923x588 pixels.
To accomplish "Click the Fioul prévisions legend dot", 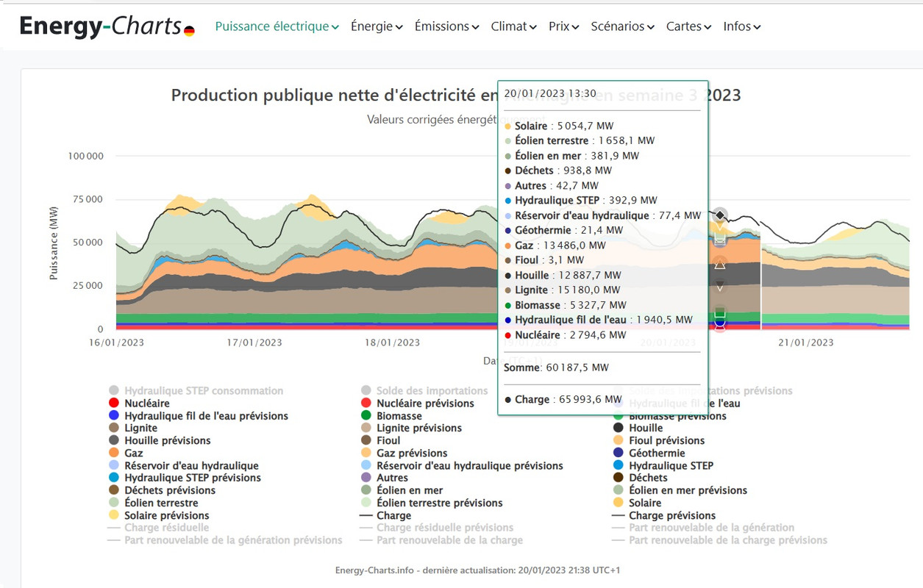I will pyautogui.click(x=619, y=440).
